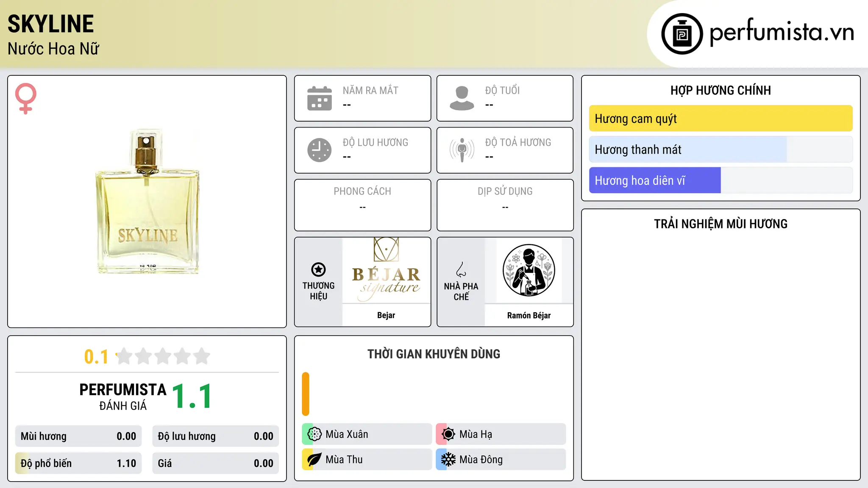Image resolution: width=868 pixels, height=488 pixels.
Task: Click the NHÀ PHA CHẾ label
Action: [461, 291]
